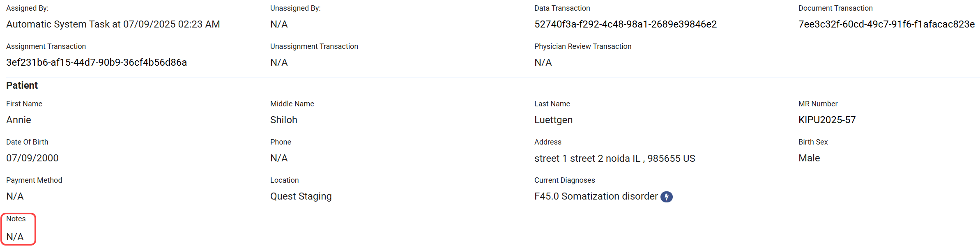The height and width of the screenshot is (248, 980).
Task: Click the Document Transaction ID value
Action: pos(886,25)
